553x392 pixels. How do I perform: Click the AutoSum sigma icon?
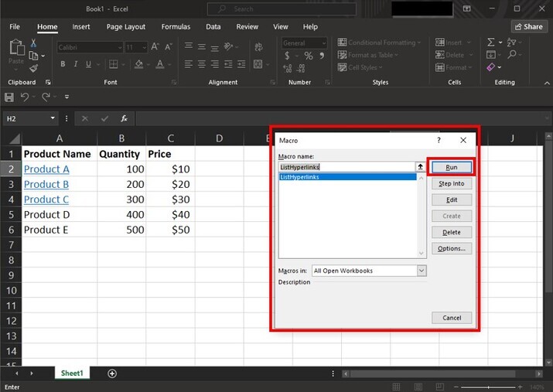tap(490, 43)
